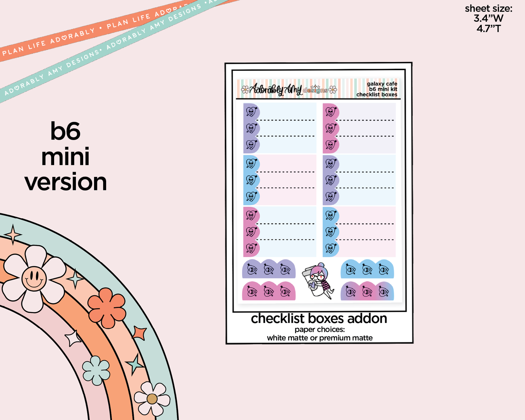The height and width of the screenshot is (420, 525).
Task: Click the pink scalloped alien heart strip
Action: click(269, 291)
